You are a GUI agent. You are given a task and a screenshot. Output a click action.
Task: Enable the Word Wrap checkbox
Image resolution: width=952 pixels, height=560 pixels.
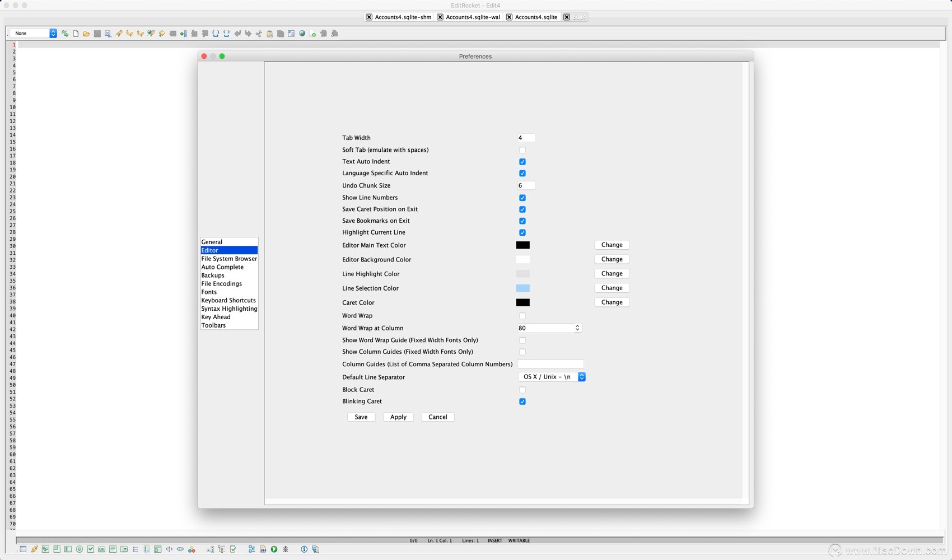tap(522, 316)
